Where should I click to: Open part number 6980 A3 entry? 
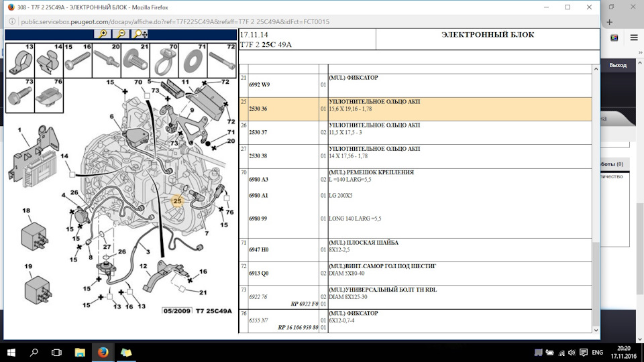(258, 180)
